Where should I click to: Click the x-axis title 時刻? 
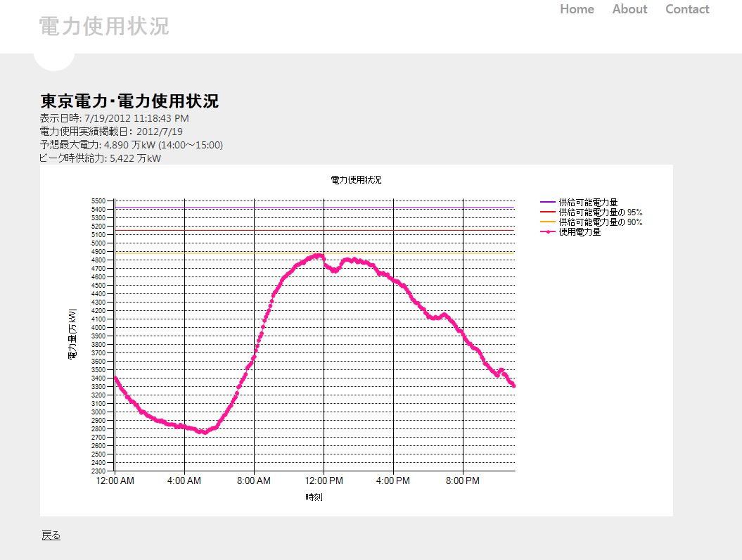click(314, 497)
